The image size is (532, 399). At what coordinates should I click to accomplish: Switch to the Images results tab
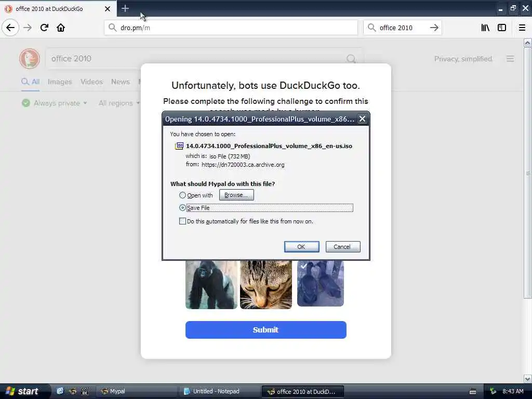click(60, 82)
